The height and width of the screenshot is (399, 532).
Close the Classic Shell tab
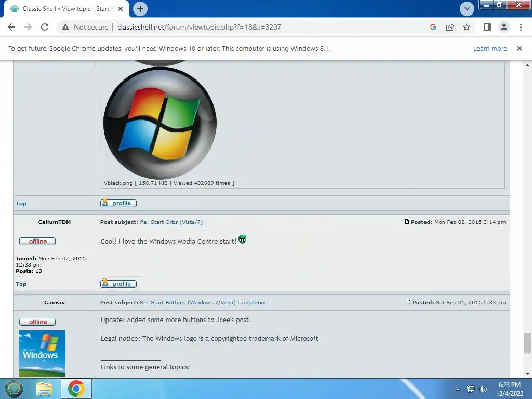tap(121, 9)
